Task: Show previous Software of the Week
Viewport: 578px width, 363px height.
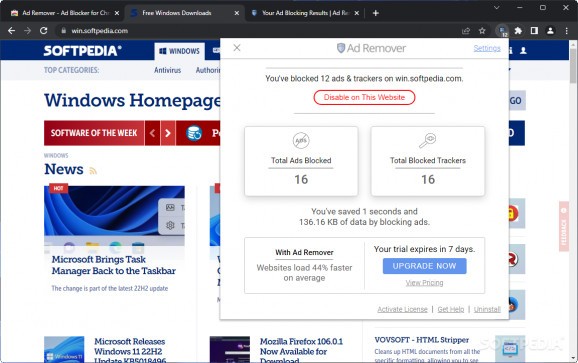Action: (x=152, y=133)
